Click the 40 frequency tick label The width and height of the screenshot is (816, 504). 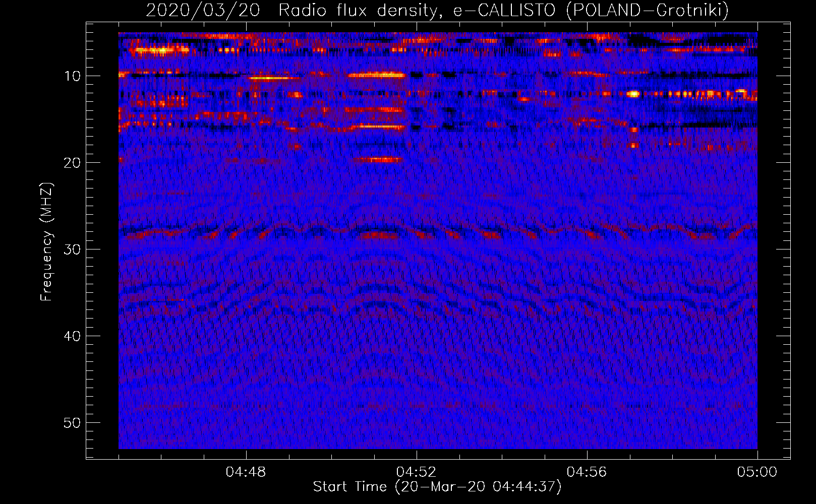tap(73, 336)
